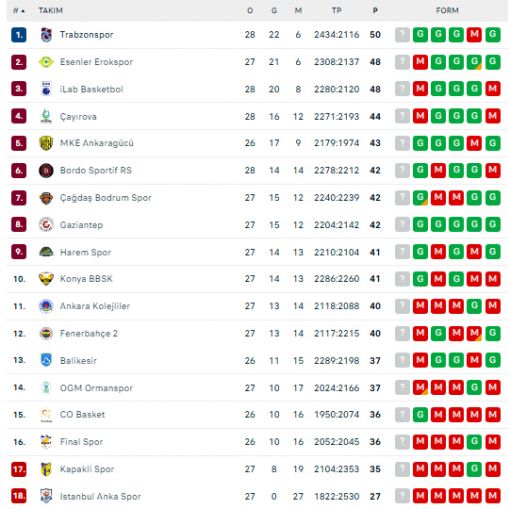Click CO Basket's green G form result
This screenshot has height=509, width=510.
click(420, 415)
